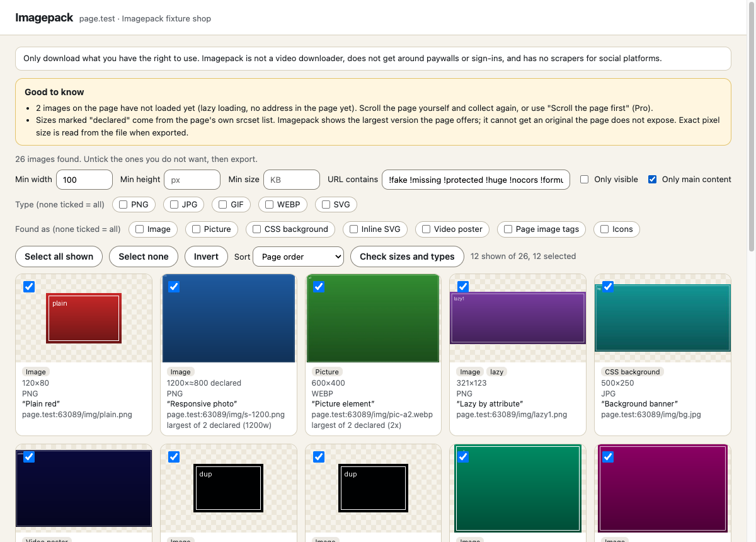
Task: Click the page.test:63089/img/s-1200.png address
Action: pyautogui.click(x=226, y=415)
